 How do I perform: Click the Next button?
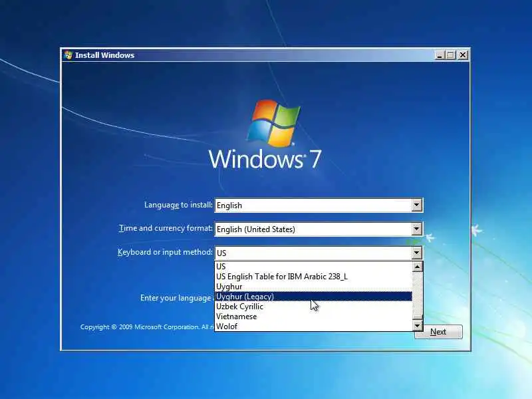tap(438, 332)
